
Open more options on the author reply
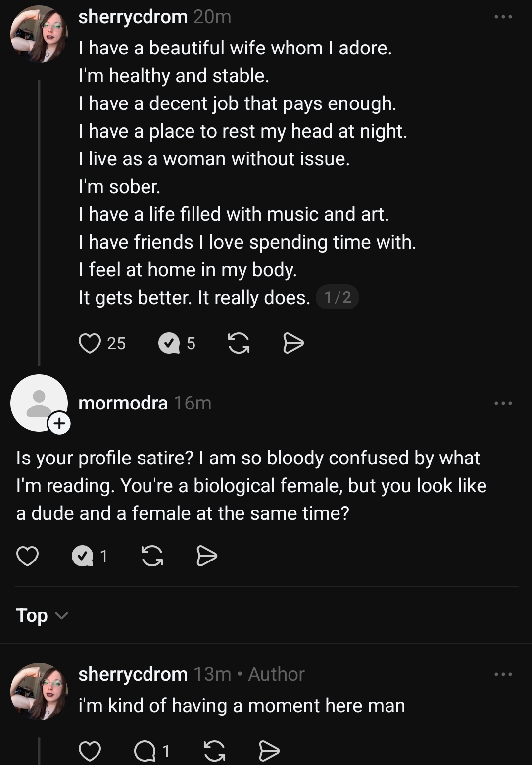pyautogui.click(x=503, y=674)
